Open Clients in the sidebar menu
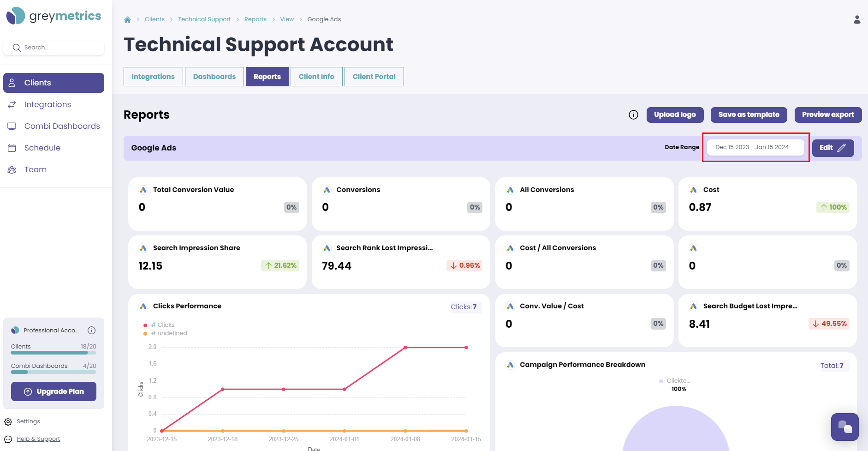Screen dimensions: 868x451 click(x=54, y=83)
